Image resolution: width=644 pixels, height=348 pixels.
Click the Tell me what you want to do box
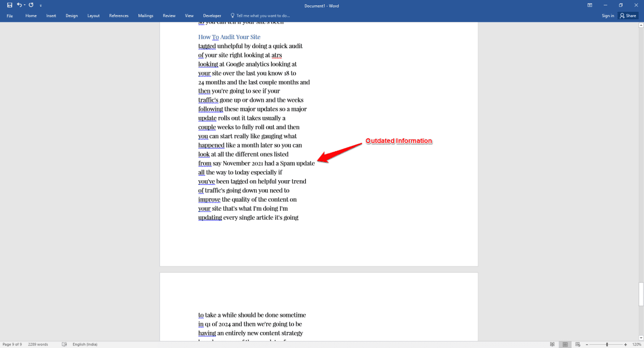point(263,16)
